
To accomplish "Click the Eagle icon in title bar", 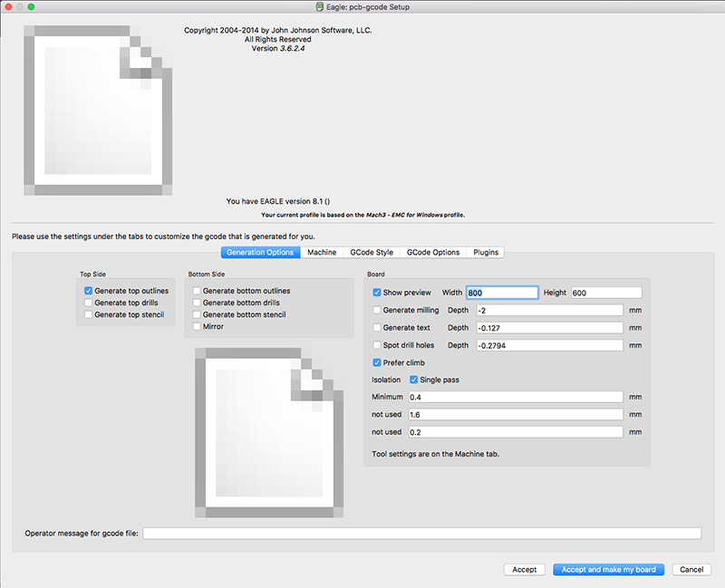I will pos(319,7).
